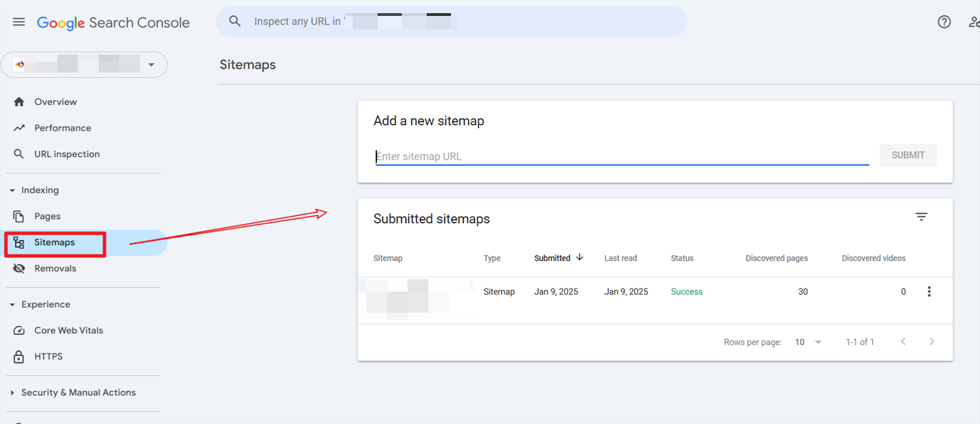Open the Rows per page dropdown
The width and height of the screenshot is (980, 424).
[x=808, y=342]
